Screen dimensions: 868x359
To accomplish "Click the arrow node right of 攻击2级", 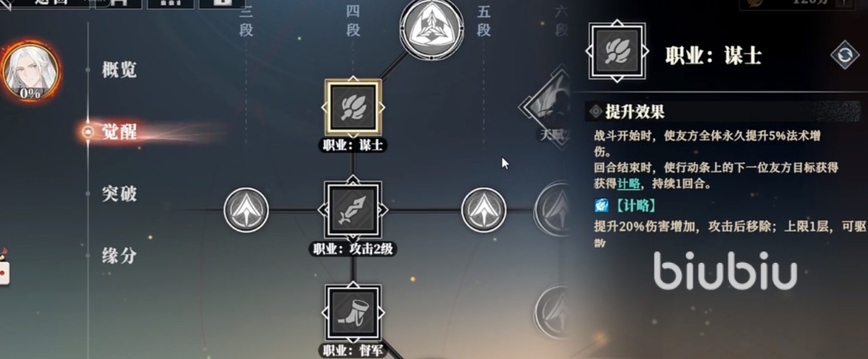I will (484, 210).
